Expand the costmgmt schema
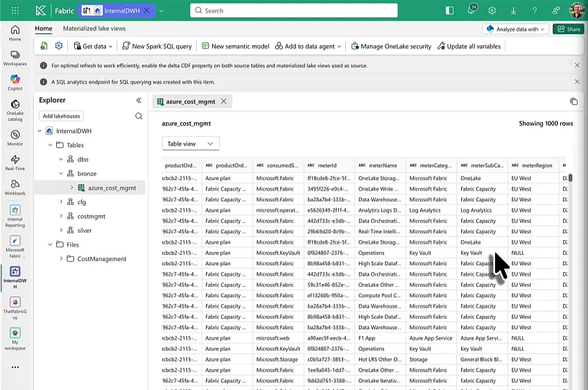 point(61,217)
